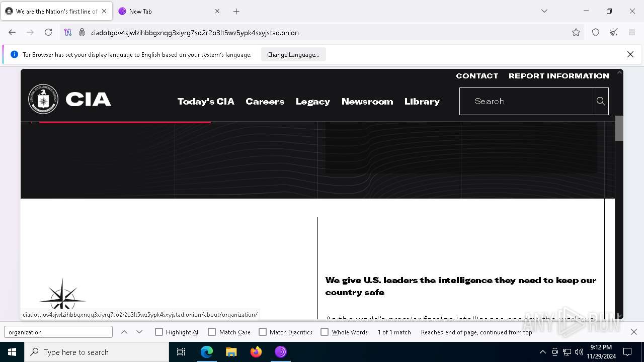Image resolution: width=644 pixels, height=362 pixels.
Task: Click the site search magnifier icon
Action: 601,101
